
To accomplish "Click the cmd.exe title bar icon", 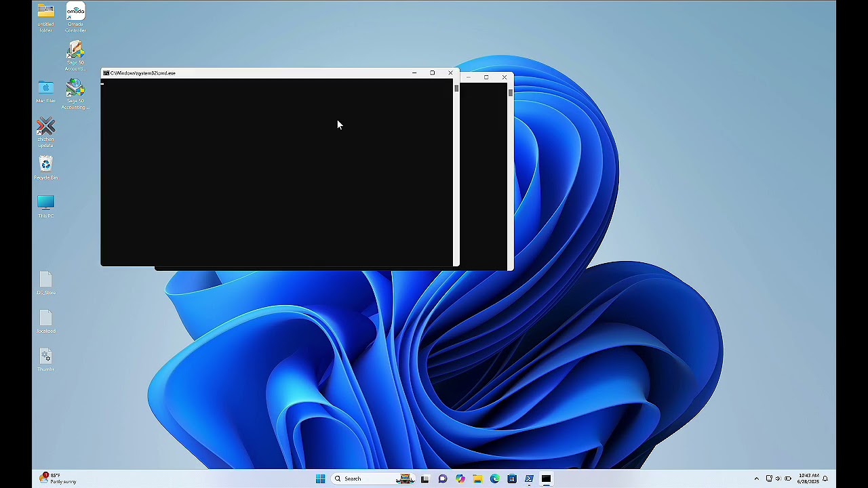I will pos(106,73).
